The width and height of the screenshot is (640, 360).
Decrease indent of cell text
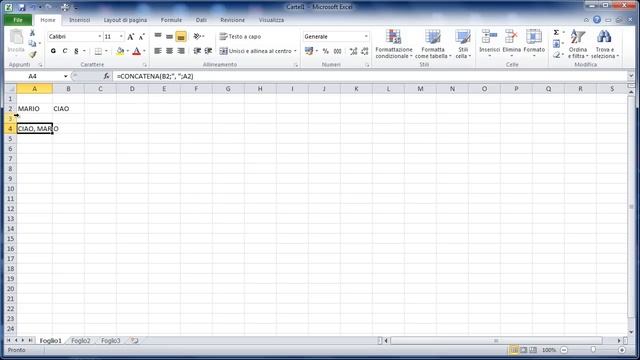pyautogui.click(x=197, y=51)
